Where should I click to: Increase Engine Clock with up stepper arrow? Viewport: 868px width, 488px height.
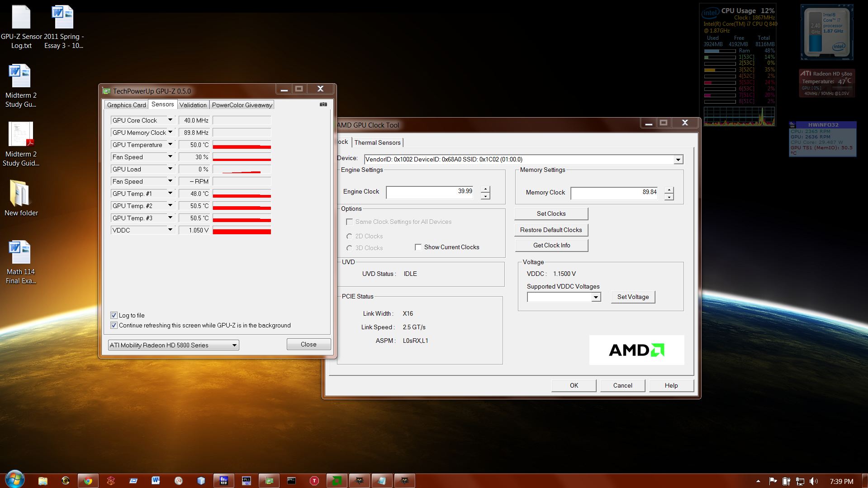point(485,189)
